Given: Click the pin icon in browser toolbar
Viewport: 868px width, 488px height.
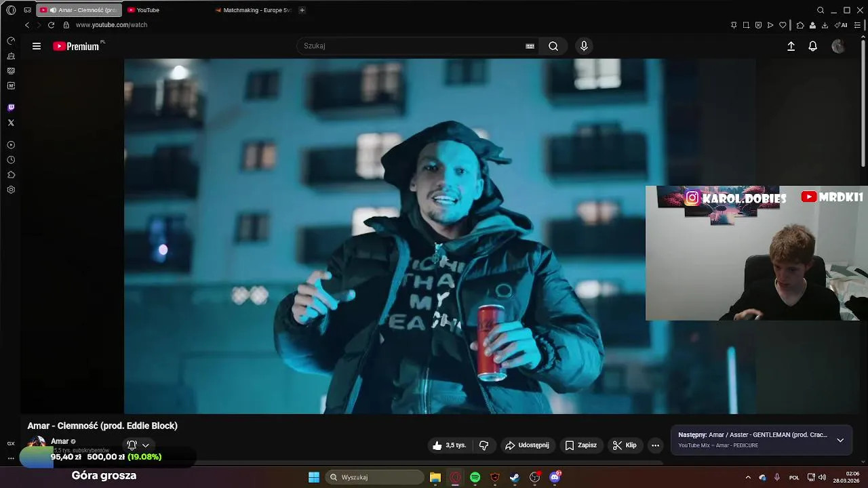Looking at the screenshot, I should click(734, 25).
